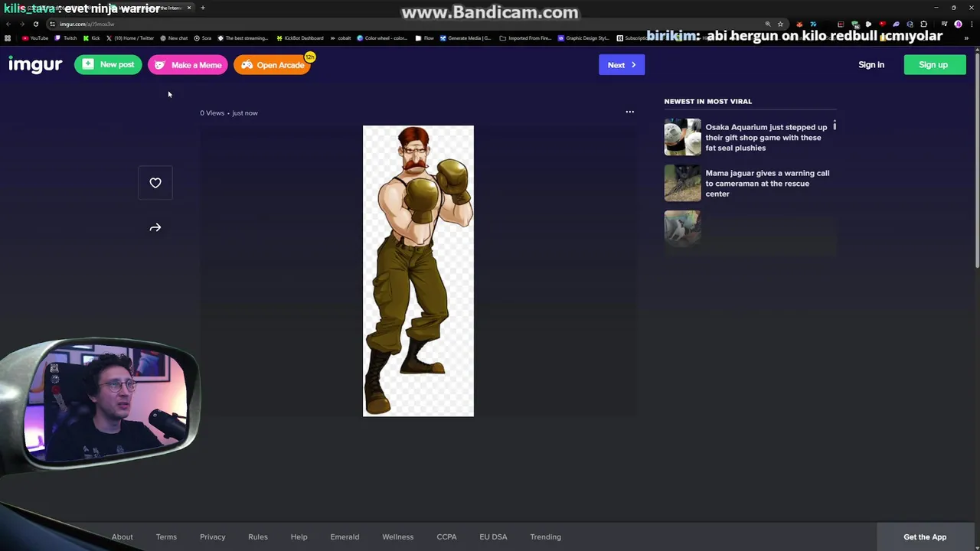Open the New chat bookmark
The image size is (980, 551).
tap(174, 37)
